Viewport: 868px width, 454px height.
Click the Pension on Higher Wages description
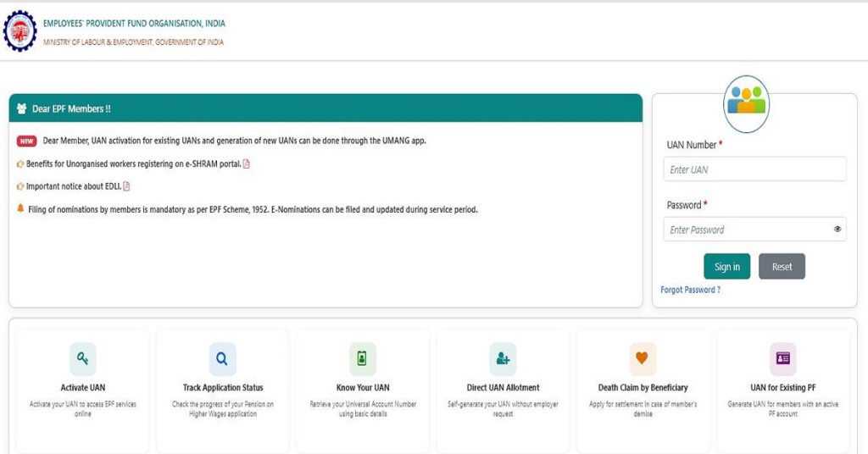coord(223,408)
